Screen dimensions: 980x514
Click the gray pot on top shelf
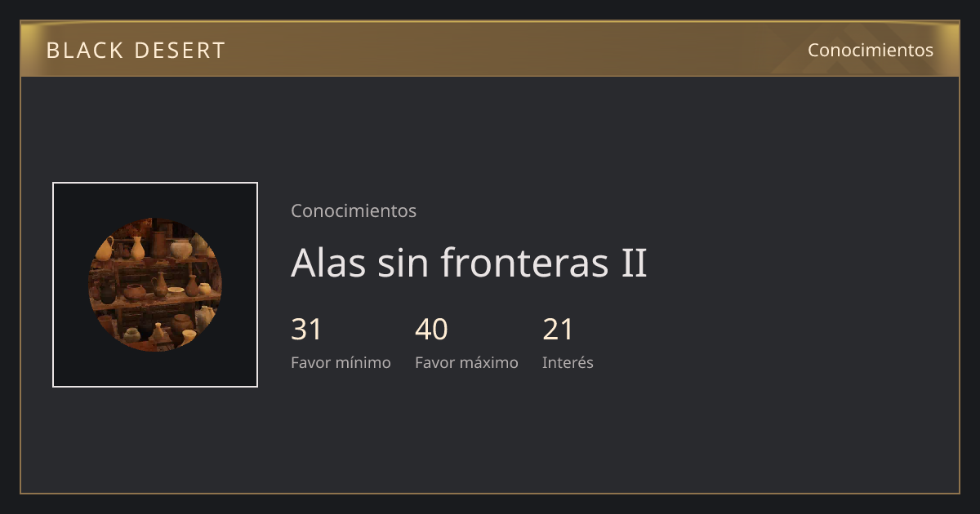(x=180, y=248)
